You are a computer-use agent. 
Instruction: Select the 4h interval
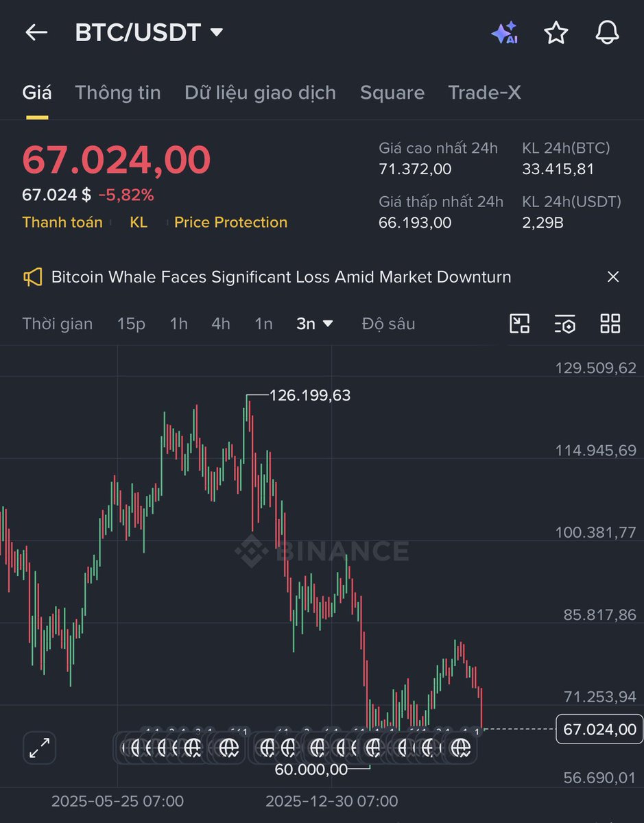click(x=221, y=324)
